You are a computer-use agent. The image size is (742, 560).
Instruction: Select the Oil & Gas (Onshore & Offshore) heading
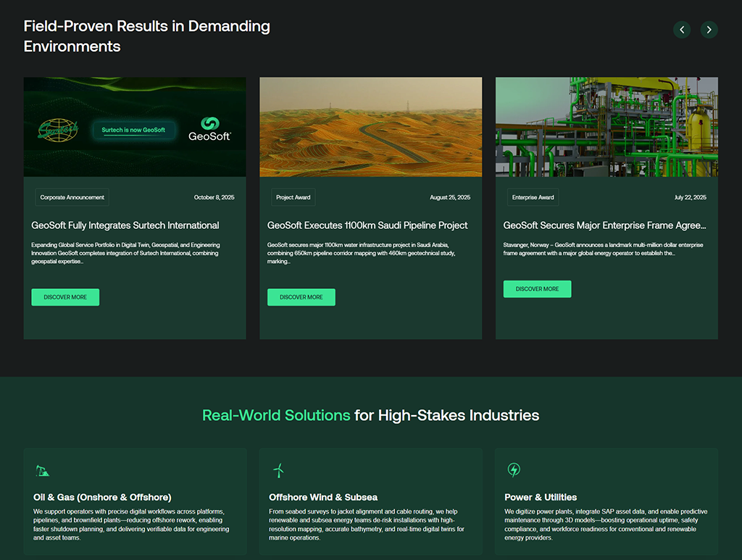pos(102,497)
